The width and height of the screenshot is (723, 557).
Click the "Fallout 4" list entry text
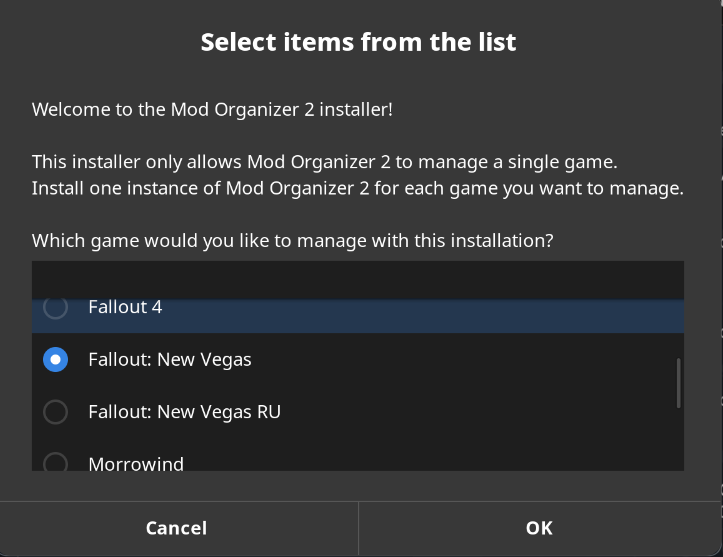tap(125, 308)
